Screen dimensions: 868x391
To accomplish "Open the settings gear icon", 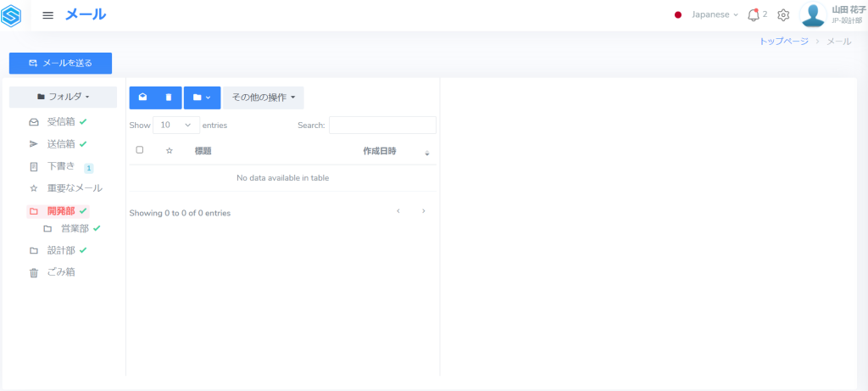I will 783,15.
